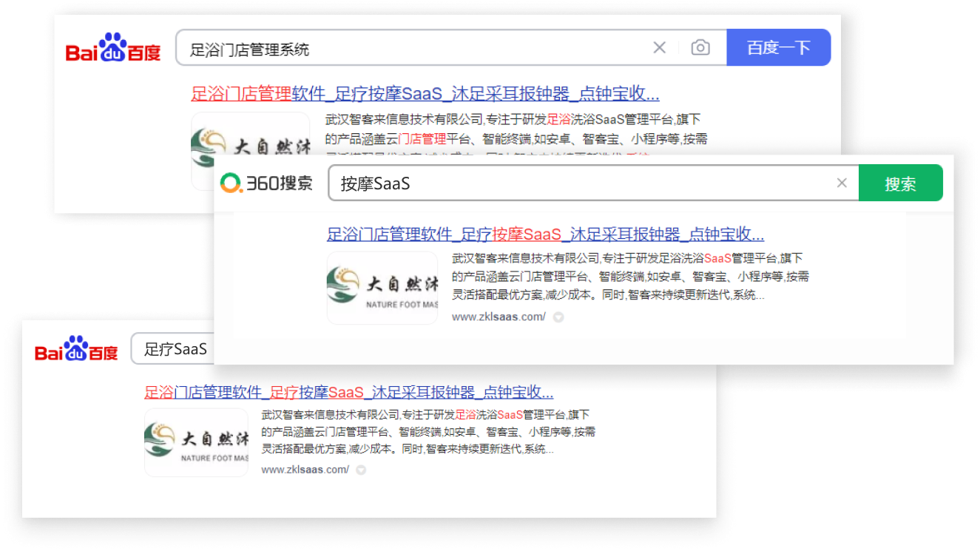Open the result title under the 足疗SaaS search

[348, 392]
